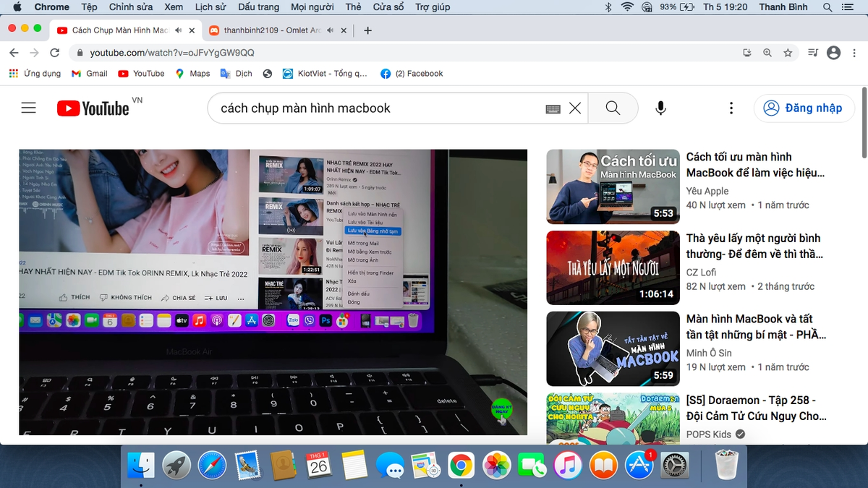This screenshot has height=488, width=868.
Task: Click the Đăng nhập sign-in button
Action: 804,108
